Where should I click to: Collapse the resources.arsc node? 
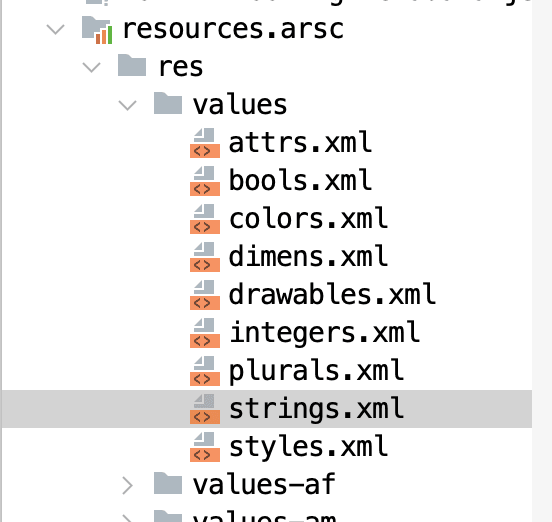tap(56, 29)
